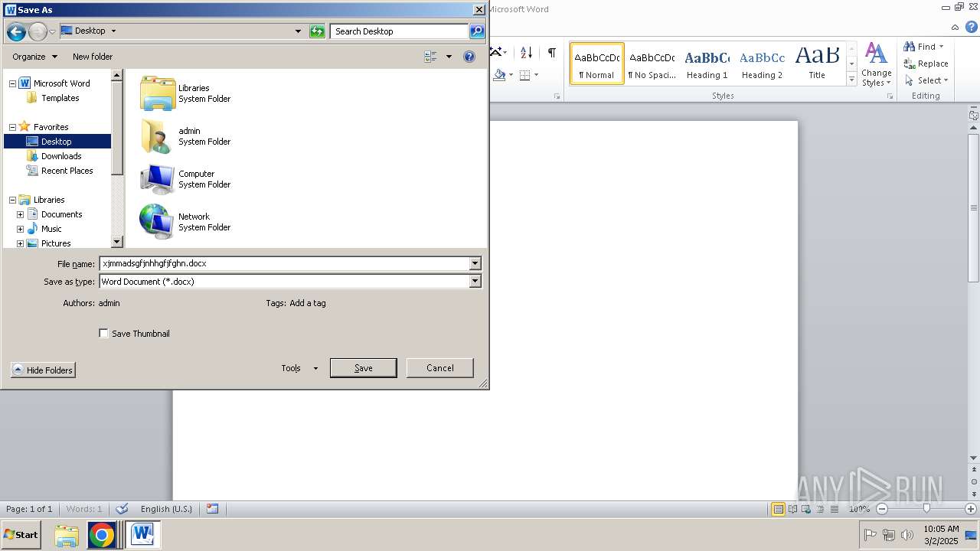Click New folder button
980x551 pixels.
[93, 57]
